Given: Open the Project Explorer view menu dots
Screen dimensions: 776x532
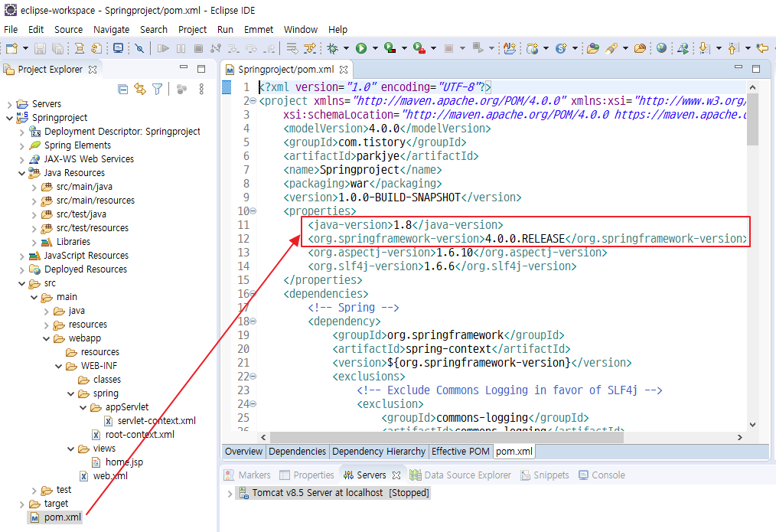Looking at the screenshot, I should click(x=201, y=89).
